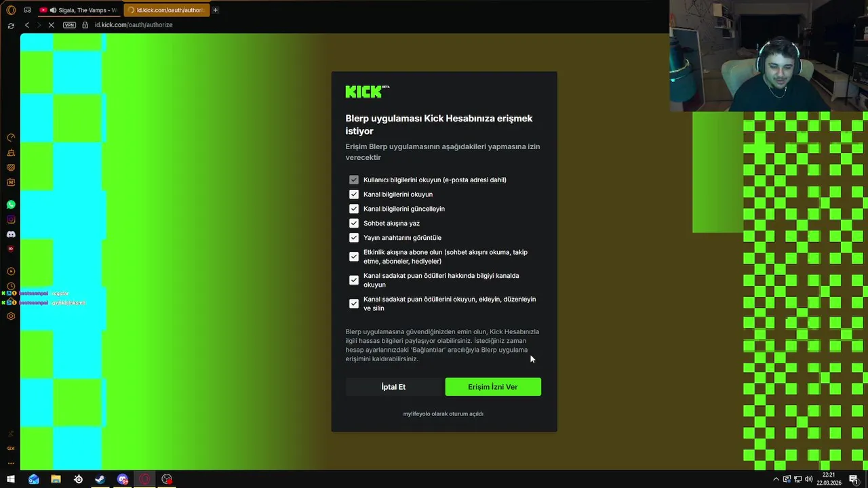Stop page loading with the X icon
Viewport: 868px width, 488px height.
(x=52, y=25)
